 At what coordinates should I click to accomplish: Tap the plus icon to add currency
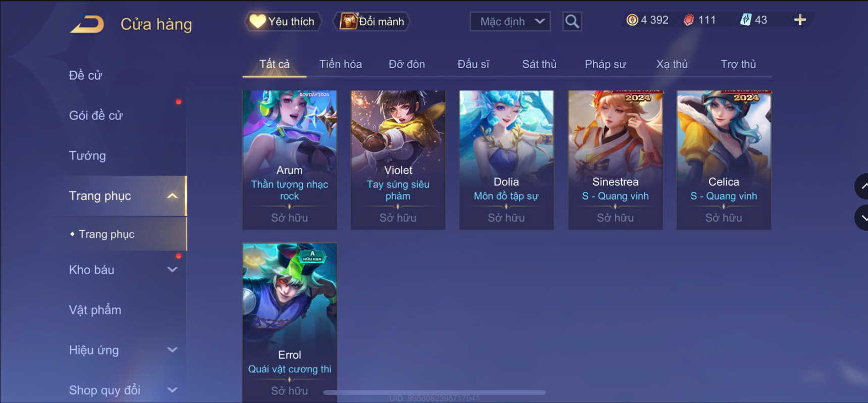point(800,20)
